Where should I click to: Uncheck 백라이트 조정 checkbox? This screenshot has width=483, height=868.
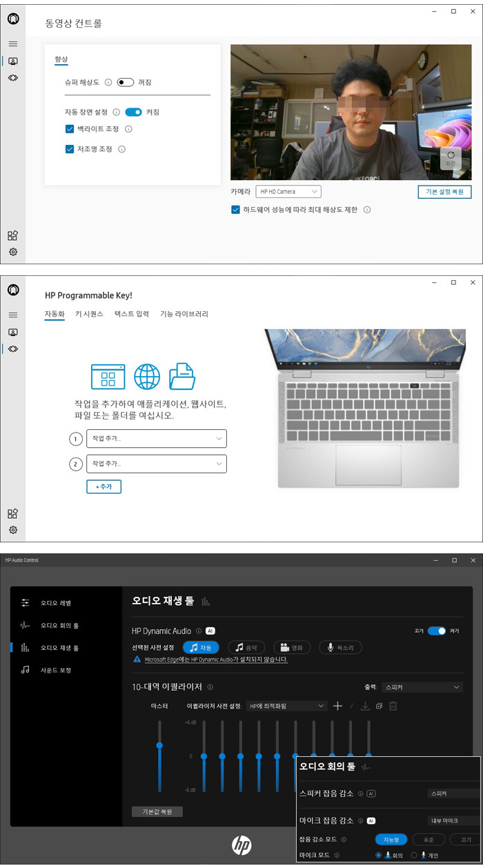click(x=70, y=129)
